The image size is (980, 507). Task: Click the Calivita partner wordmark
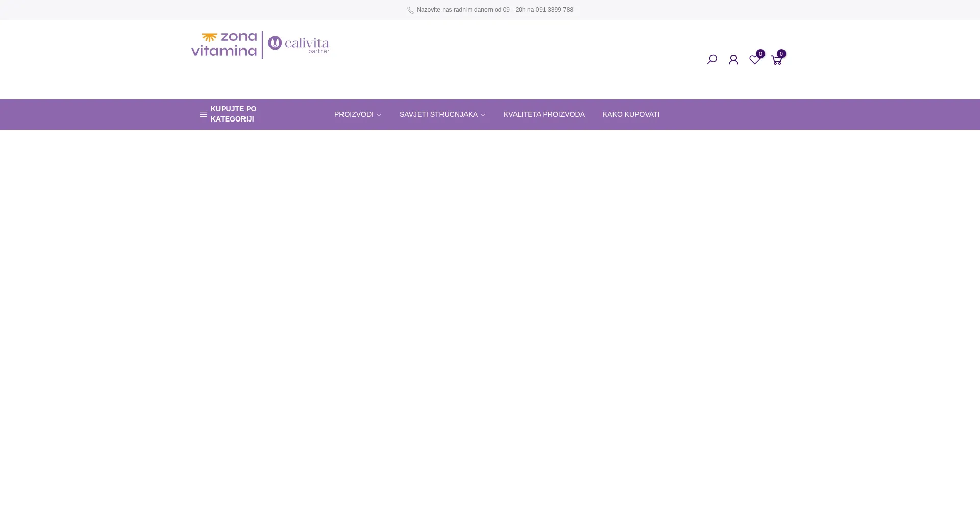click(x=307, y=45)
